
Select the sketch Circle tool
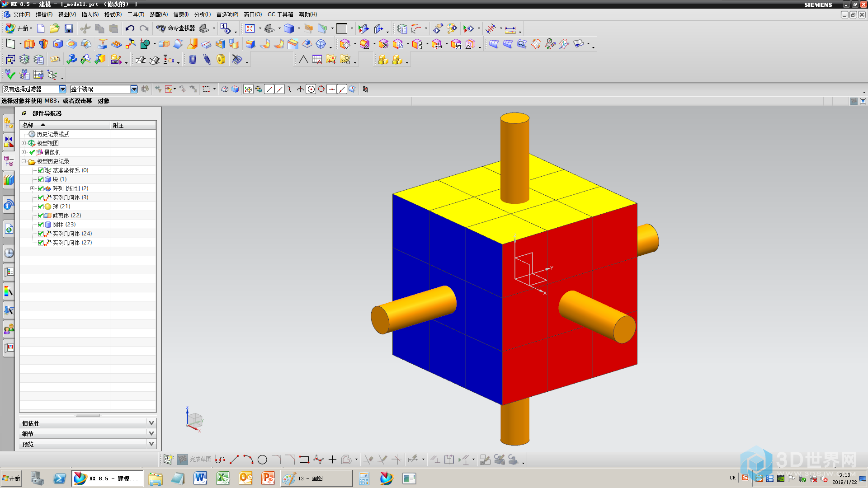(x=262, y=460)
